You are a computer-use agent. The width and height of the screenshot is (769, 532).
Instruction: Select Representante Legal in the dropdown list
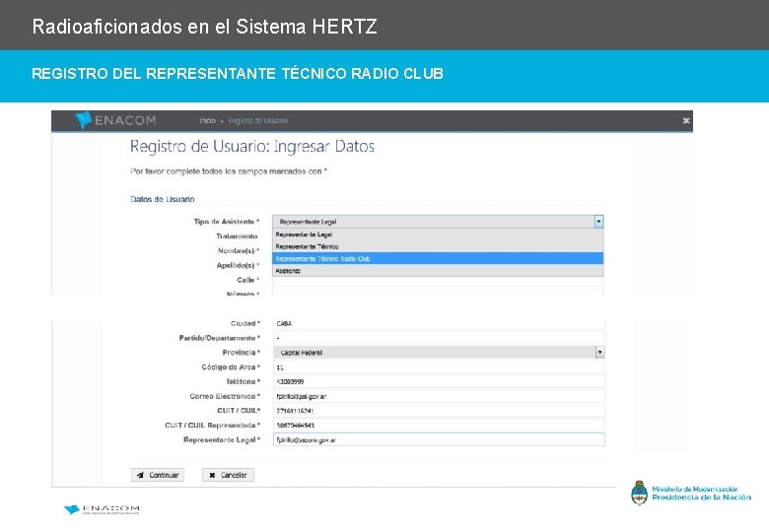pyautogui.click(x=438, y=234)
